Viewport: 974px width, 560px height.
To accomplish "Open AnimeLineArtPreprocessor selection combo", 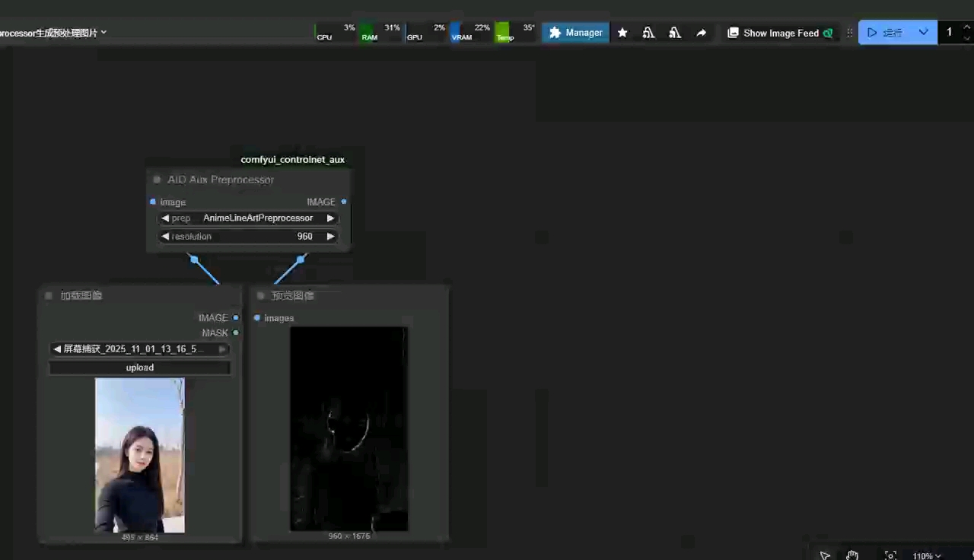I will [x=257, y=218].
